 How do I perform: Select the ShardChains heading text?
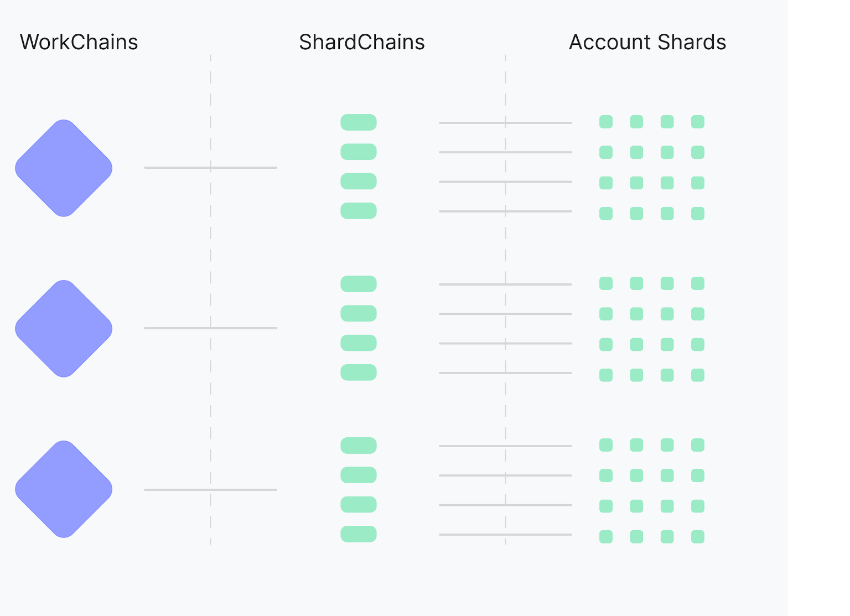(362, 43)
